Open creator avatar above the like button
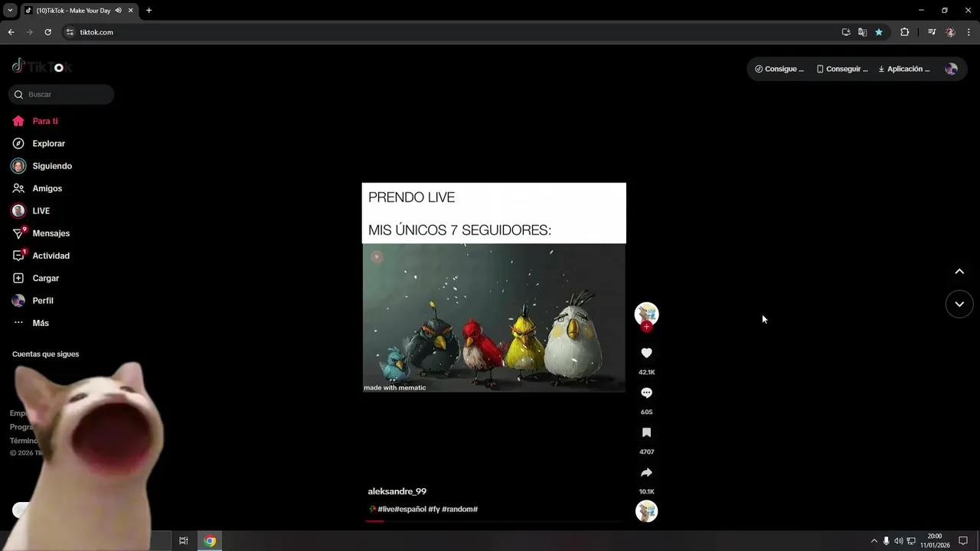Viewport: 980px width, 551px height. [646, 313]
